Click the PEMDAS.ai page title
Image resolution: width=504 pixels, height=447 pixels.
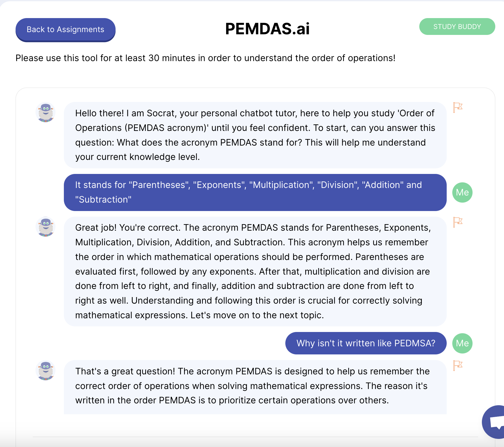pos(267,29)
